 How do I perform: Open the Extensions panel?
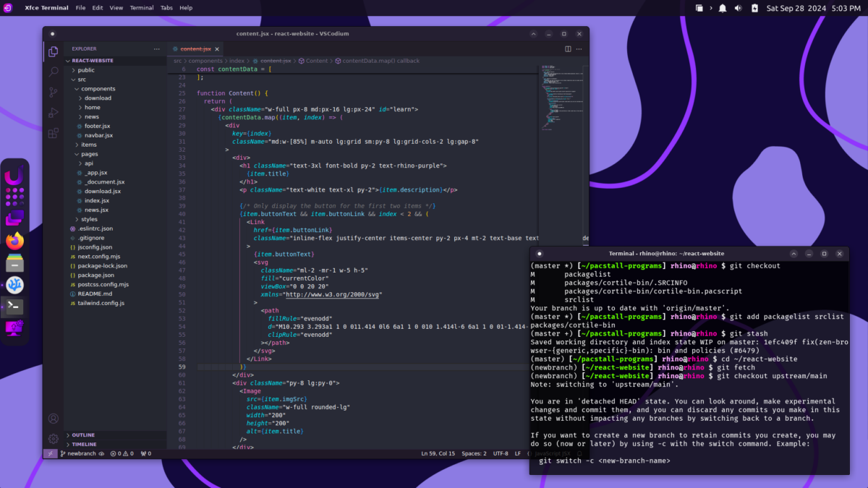tap(53, 133)
